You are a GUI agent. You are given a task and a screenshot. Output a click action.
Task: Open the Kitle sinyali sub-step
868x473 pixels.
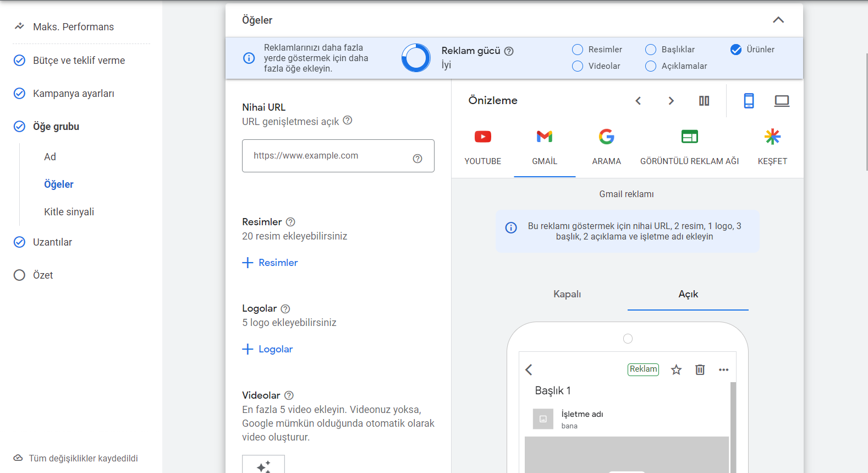point(69,212)
